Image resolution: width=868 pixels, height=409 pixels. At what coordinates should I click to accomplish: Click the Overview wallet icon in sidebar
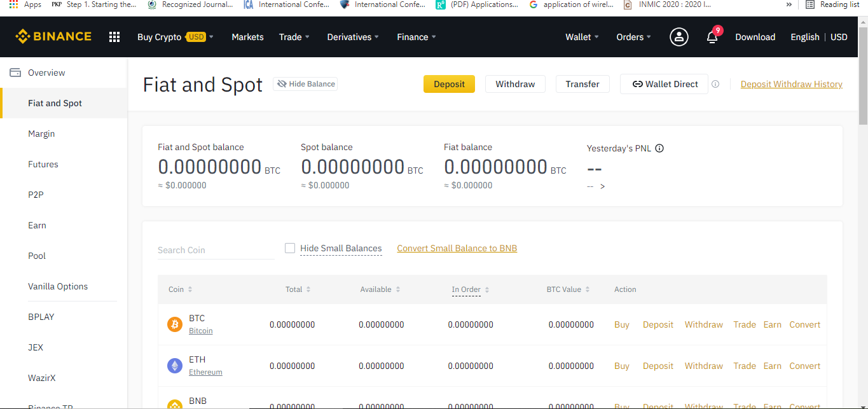[x=15, y=73]
